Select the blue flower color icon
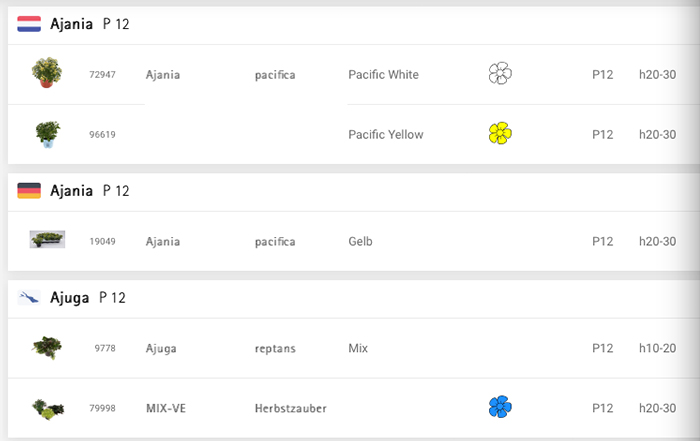This screenshot has width=700, height=441. 500,407
